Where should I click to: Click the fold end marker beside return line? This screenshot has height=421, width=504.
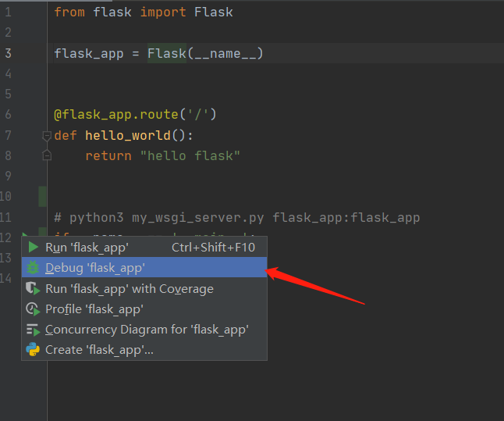(47, 155)
